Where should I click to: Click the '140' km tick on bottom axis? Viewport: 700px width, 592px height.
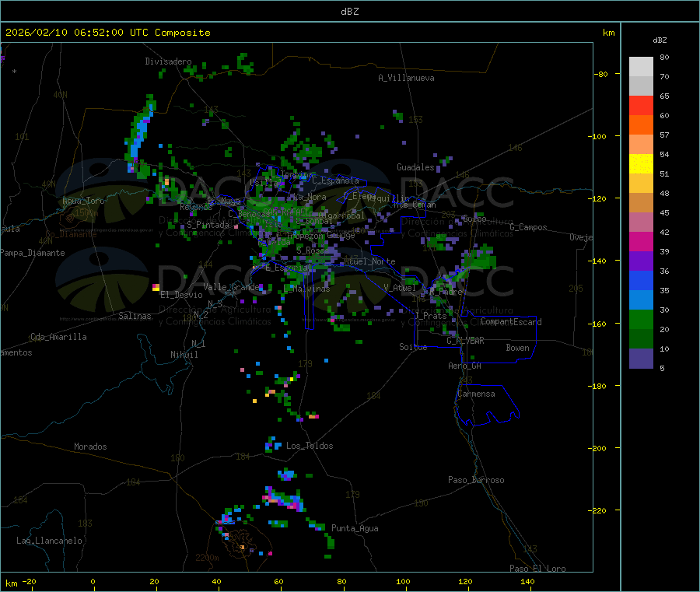pos(527,581)
